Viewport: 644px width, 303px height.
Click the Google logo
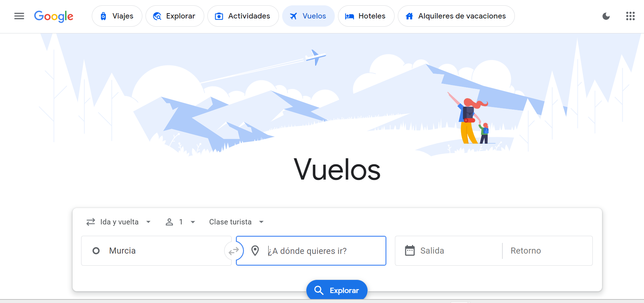click(54, 16)
